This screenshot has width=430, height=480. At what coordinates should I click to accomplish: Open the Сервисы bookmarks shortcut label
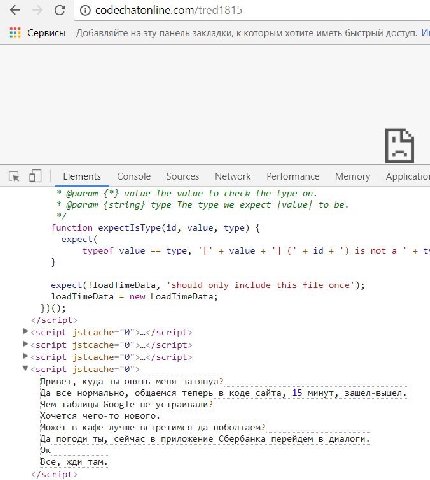(x=46, y=33)
